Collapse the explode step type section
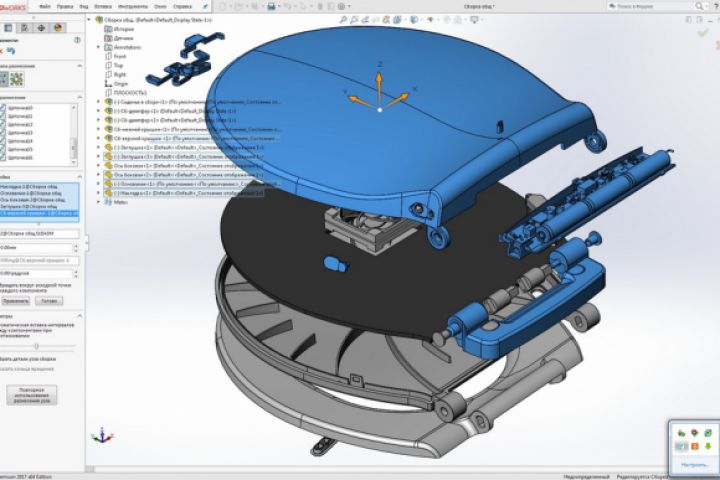The image size is (720, 480). tap(79, 66)
